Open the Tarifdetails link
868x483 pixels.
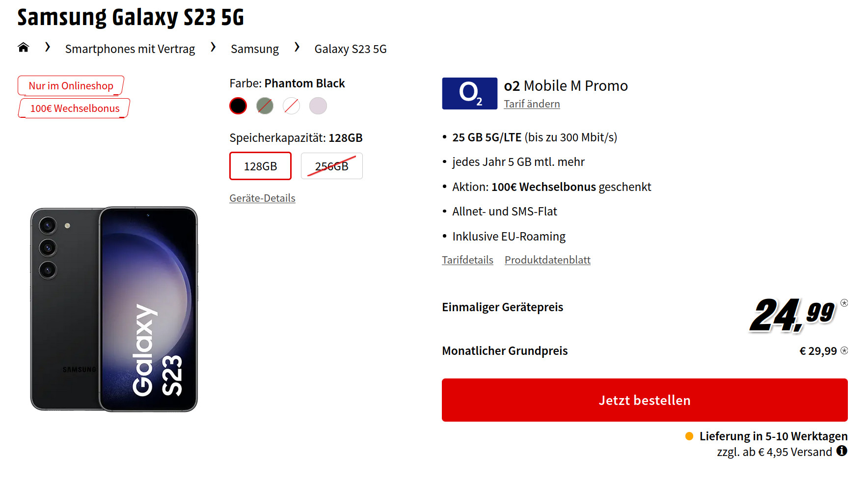467,260
